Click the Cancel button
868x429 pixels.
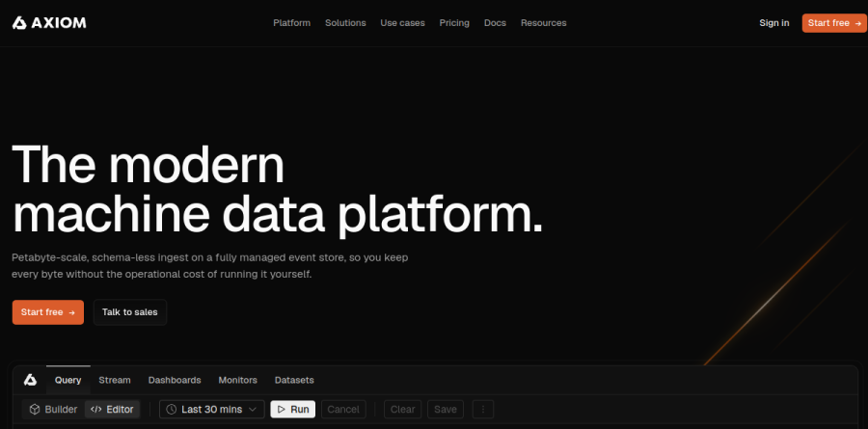tap(343, 409)
